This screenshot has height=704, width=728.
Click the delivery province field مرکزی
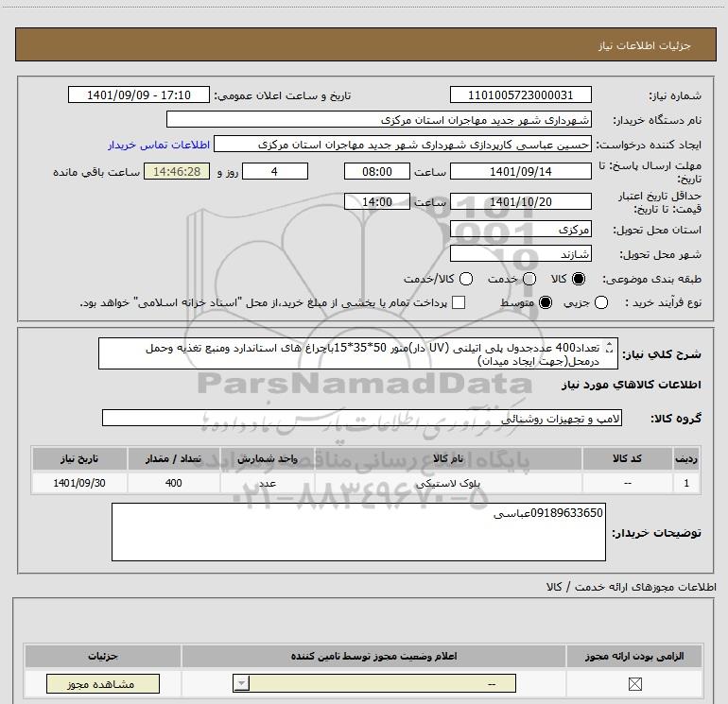(520, 229)
